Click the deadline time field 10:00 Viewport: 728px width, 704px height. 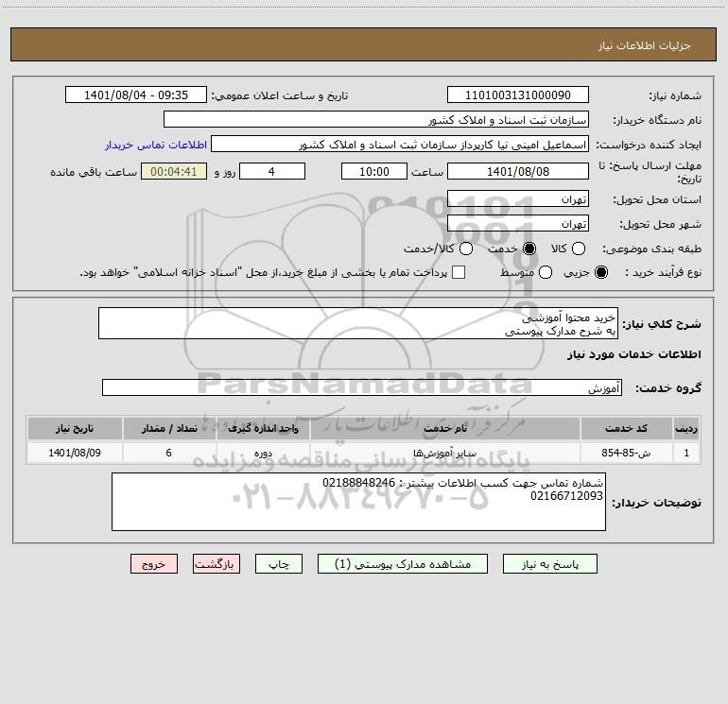(x=374, y=171)
